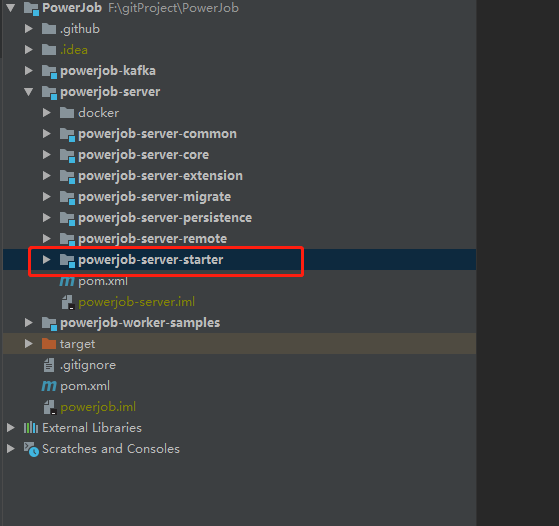Collapse the powerjob-server module arrow

29,92
